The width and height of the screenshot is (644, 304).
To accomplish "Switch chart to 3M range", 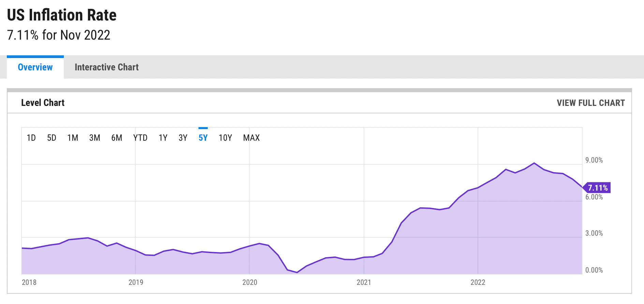I will click(94, 138).
